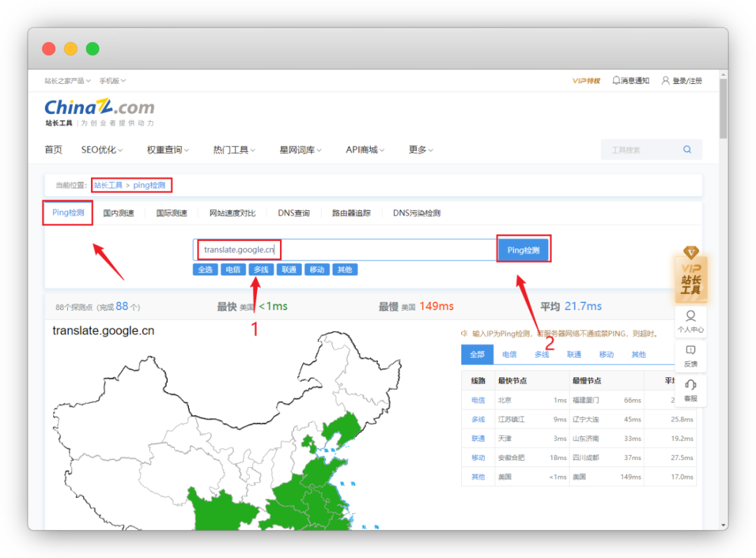Image resolution: width=756 pixels, height=558 pixels.
Task: Click 电信 in the 线路 table column
Action: [x=478, y=400]
